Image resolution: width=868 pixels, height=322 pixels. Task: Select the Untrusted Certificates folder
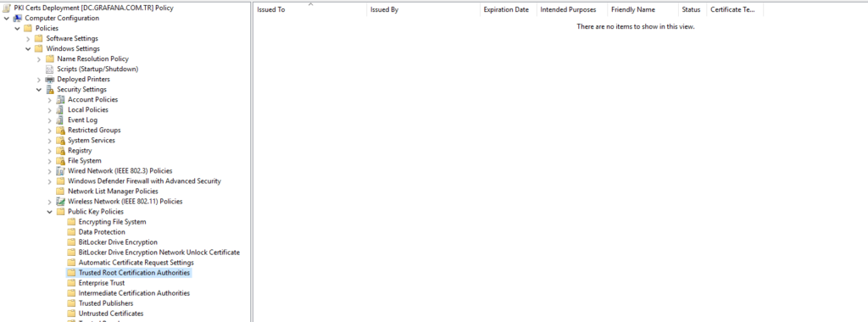click(x=111, y=314)
